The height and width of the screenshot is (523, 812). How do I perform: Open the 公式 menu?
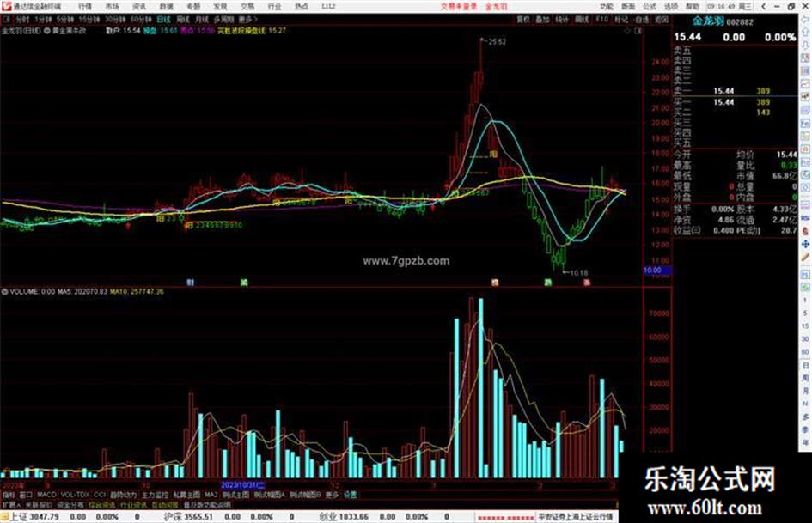[650, 6]
